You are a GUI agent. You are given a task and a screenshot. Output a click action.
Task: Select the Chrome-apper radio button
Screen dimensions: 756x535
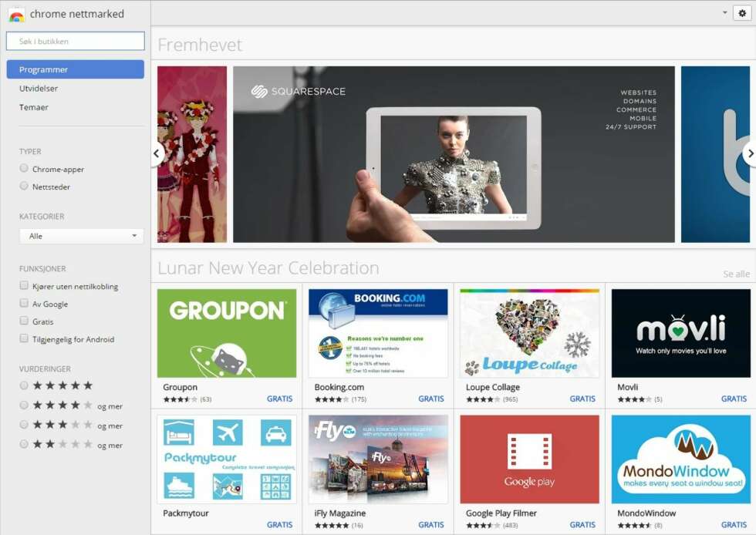tap(24, 168)
